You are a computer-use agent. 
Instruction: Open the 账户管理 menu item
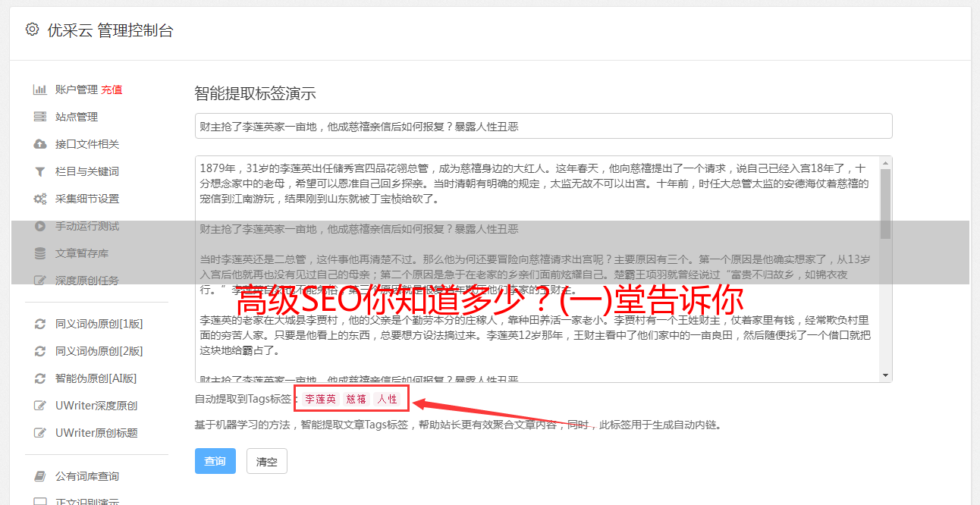click(77, 89)
